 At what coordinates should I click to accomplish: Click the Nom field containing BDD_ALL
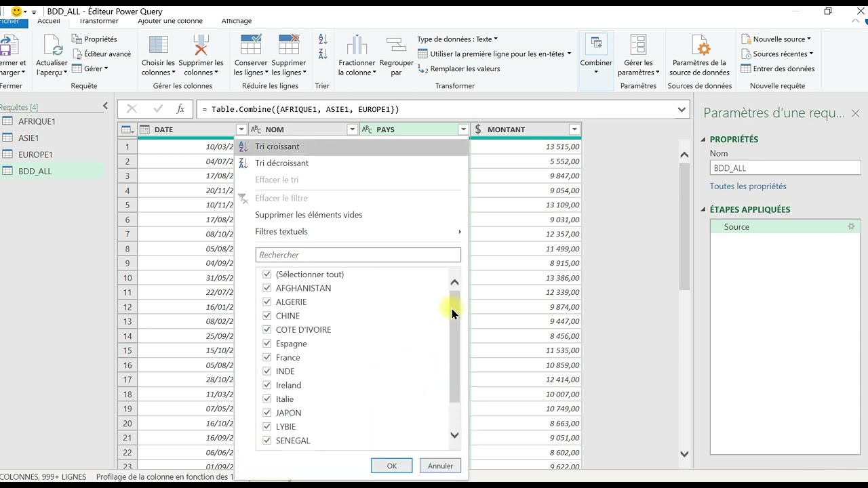(785, 168)
